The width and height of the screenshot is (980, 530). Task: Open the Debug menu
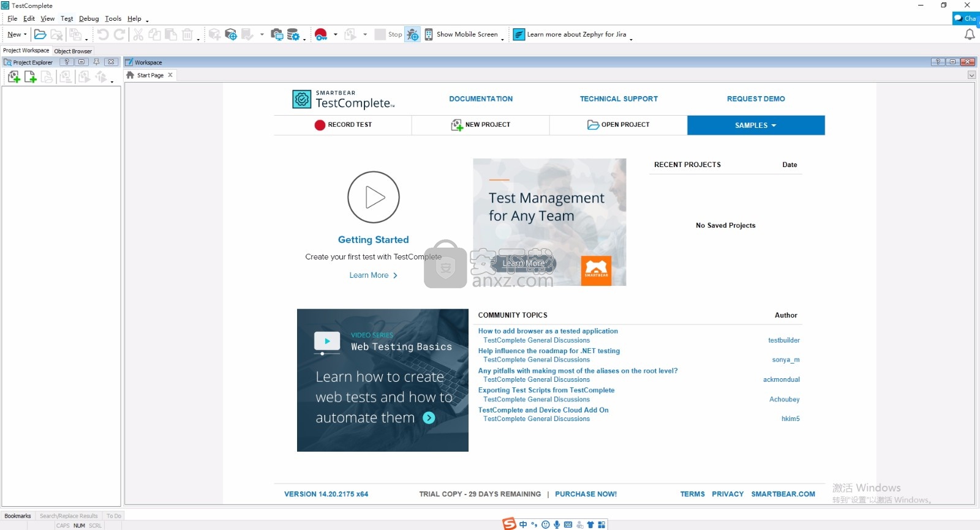[x=89, y=18]
